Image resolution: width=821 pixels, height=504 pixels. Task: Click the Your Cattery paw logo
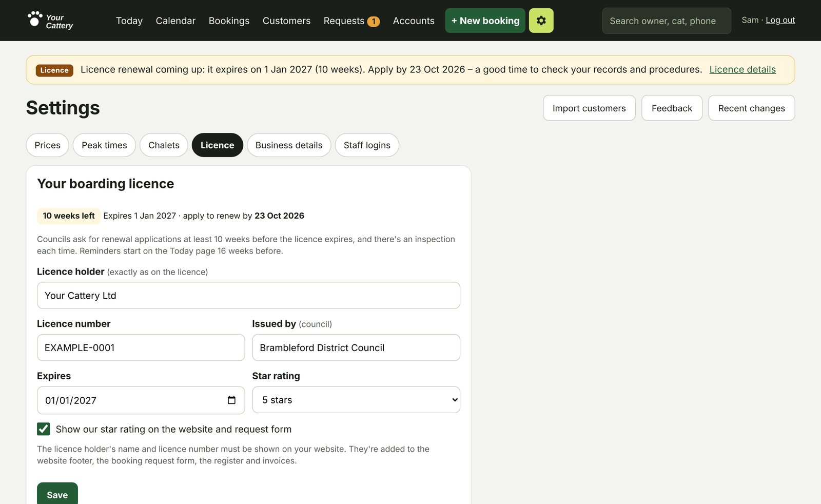[x=50, y=21]
